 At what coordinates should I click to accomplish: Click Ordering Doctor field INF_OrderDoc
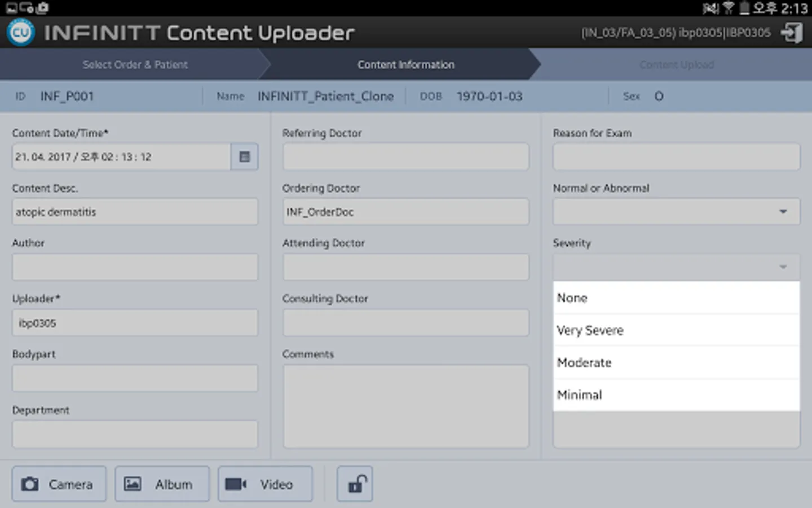(x=405, y=212)
